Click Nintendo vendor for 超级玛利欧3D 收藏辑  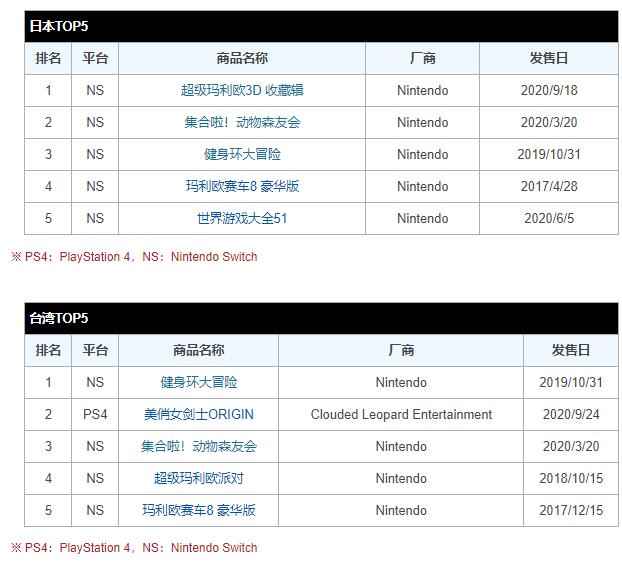point(422,90)
